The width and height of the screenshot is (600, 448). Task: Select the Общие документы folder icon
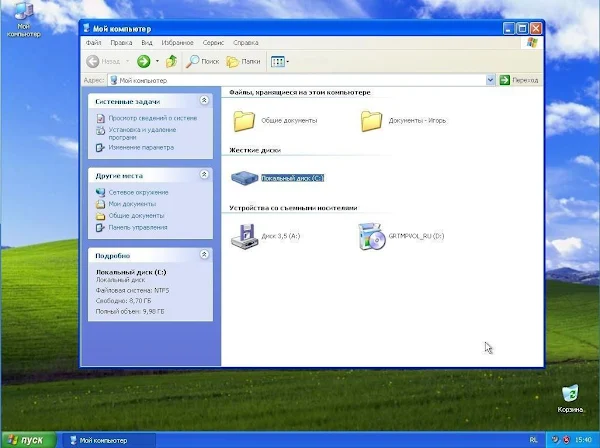coord(244,121)
